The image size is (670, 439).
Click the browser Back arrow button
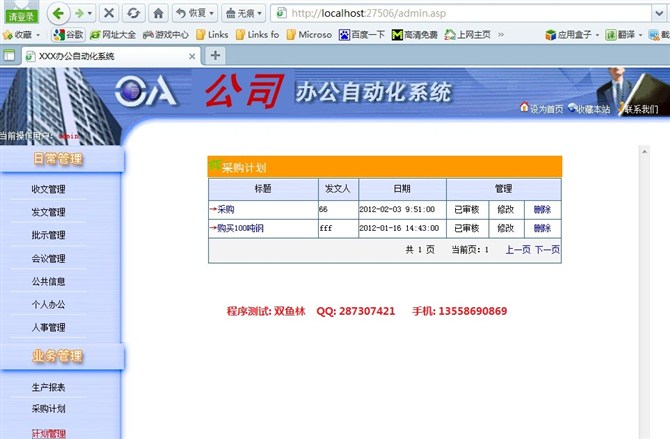pyautogui.click(x=58, y=14)
